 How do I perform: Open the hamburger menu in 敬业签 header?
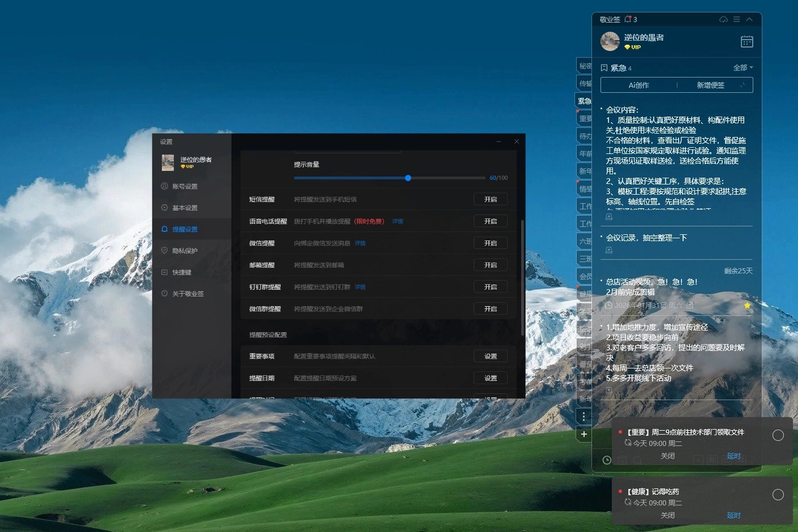(736, 19)
